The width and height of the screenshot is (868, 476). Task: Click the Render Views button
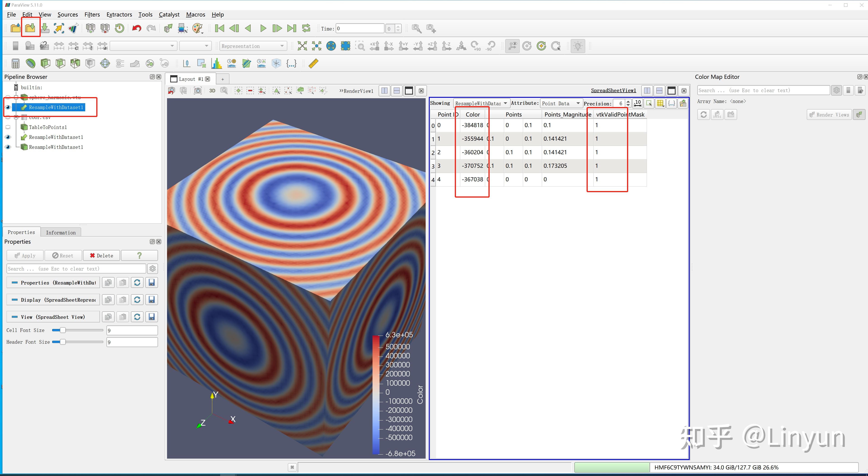click(829, 115)
